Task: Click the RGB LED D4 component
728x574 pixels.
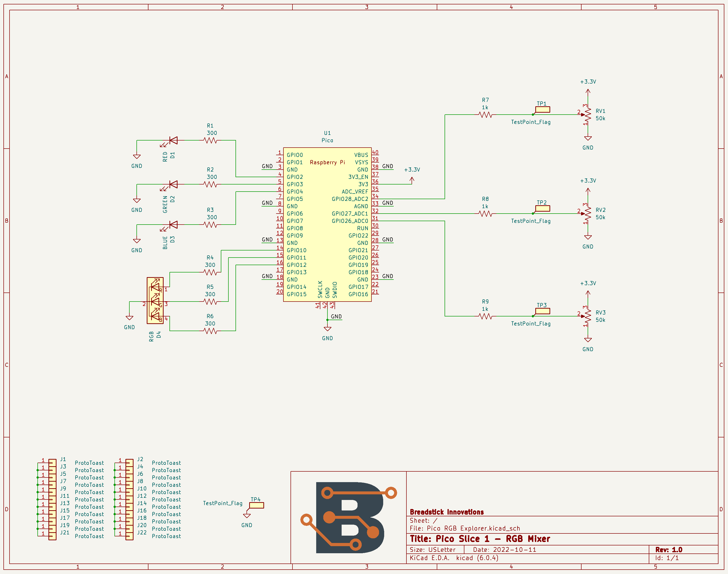Action: pos(155,301)
